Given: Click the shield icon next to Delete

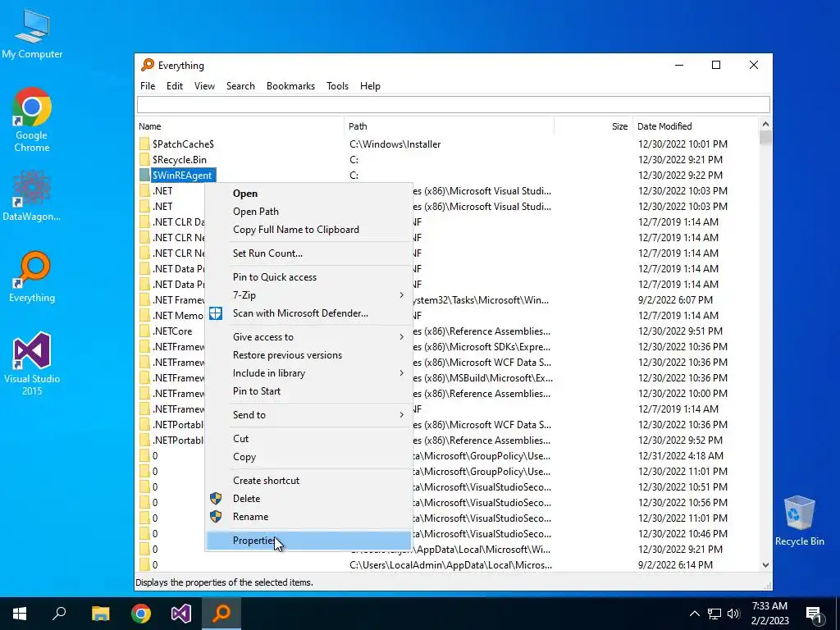Looking at the screenshot, I should coord(216,499).
